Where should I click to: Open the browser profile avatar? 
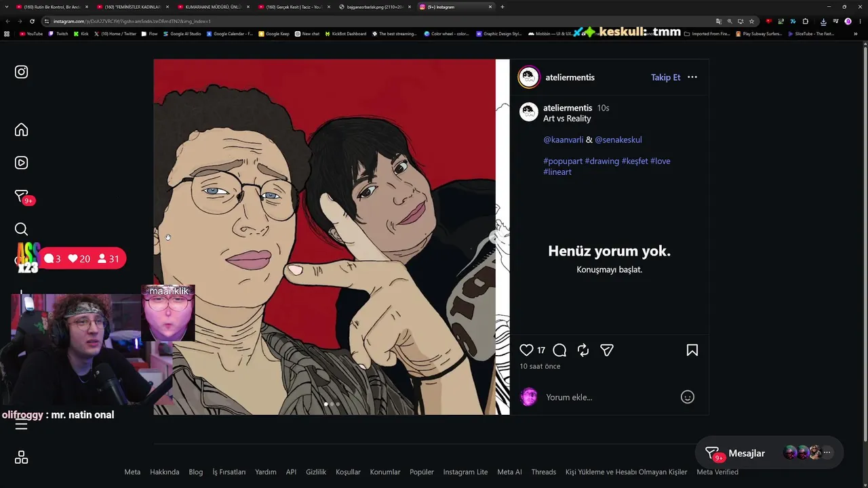point(848,21)
